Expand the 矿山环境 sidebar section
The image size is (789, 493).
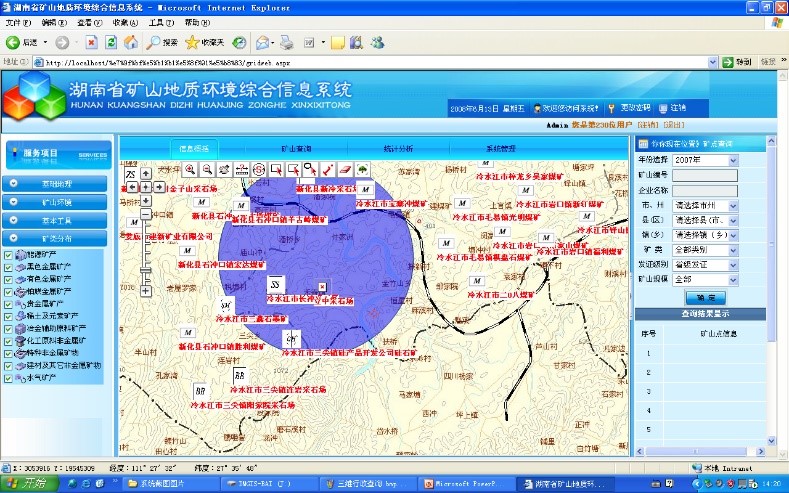(57, 202)
